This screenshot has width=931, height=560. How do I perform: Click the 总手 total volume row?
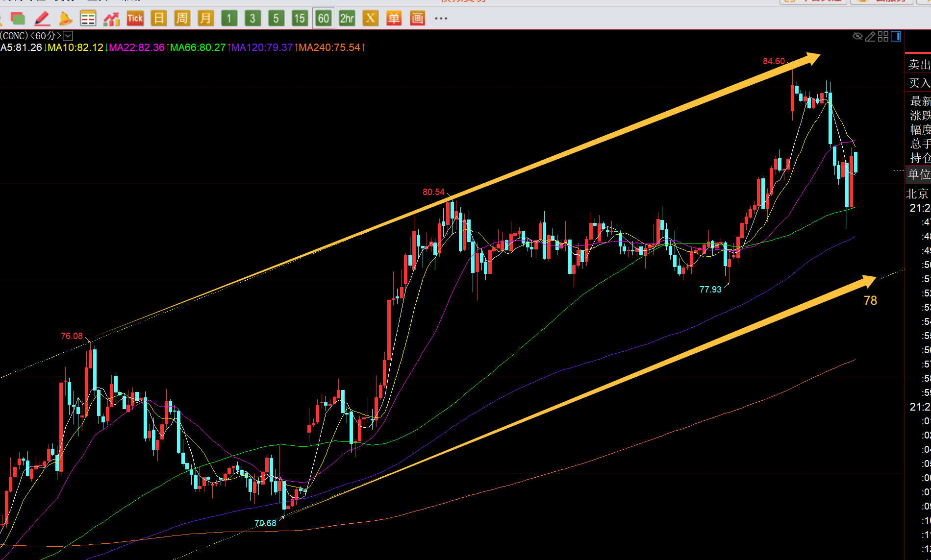pos(919,144)
